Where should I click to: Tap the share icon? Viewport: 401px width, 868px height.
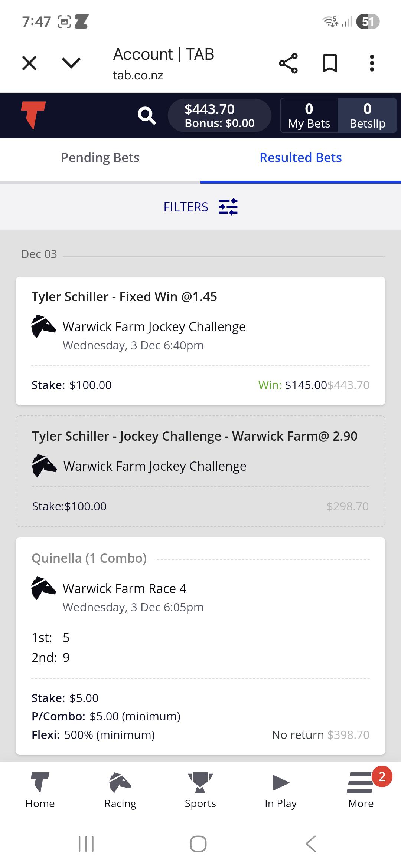point(288,63)
